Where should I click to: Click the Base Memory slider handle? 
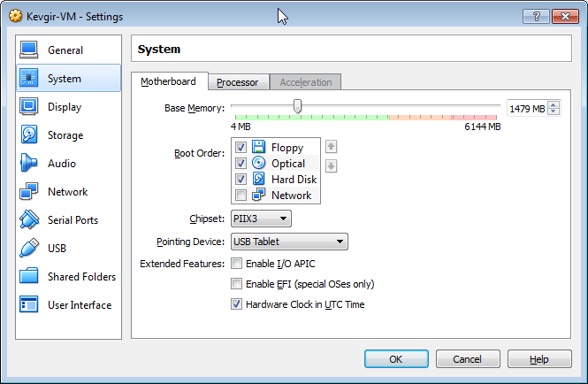pos(298,107)
